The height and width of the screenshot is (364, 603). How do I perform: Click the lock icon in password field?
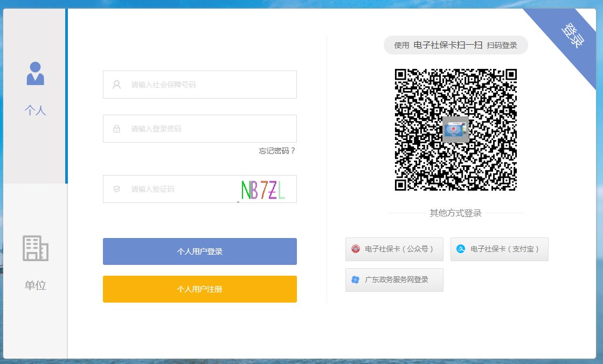pos(116,129)
